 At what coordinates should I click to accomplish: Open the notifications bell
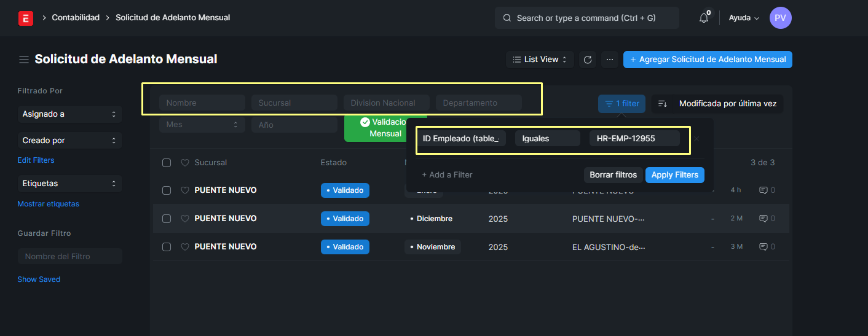click(x=704, y=18)
